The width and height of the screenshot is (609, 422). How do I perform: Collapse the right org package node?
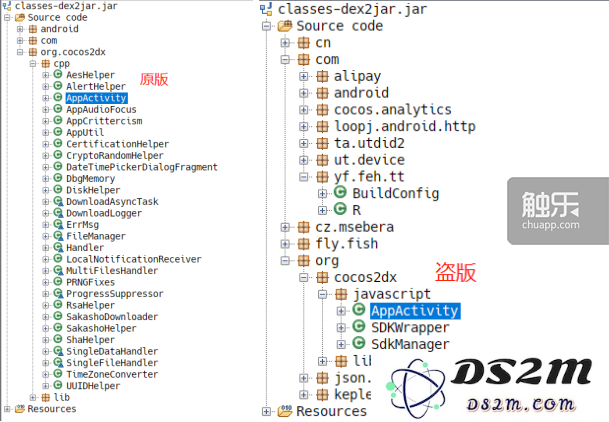pyautogui.click(x=285, y=260)
